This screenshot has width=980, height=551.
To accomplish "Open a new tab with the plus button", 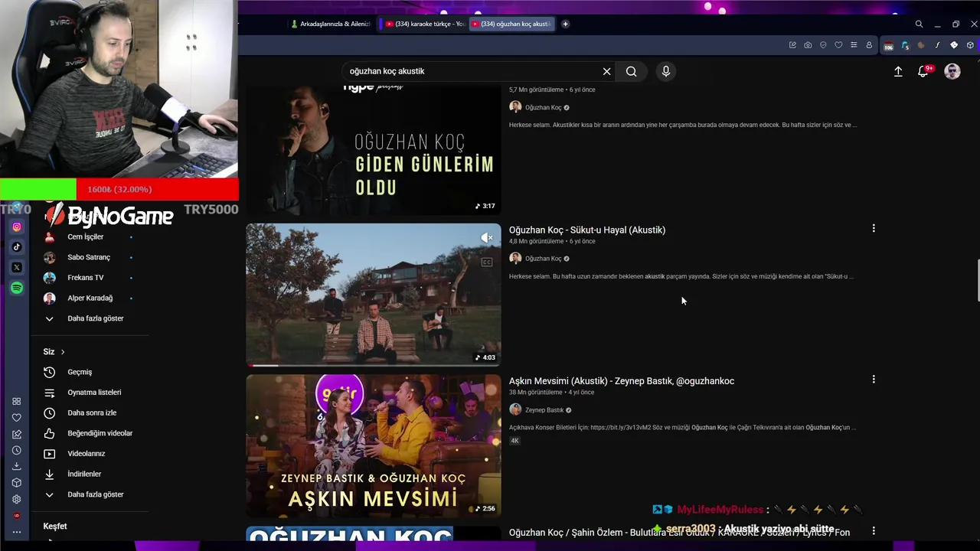I will [565, 24].
